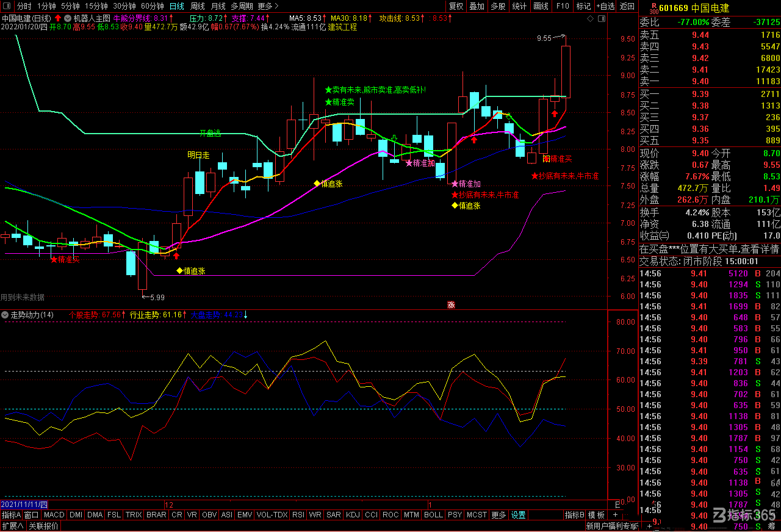Screen dimensions: 781x532
Task: Switch indicator to ASI
Action: pyautogui.click(x=226, y=515)
